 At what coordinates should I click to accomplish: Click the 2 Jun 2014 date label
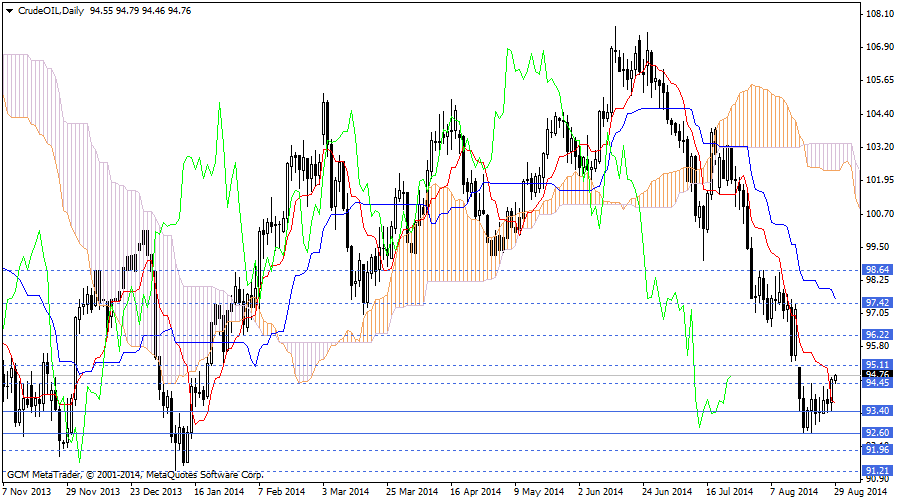[601, 491]
